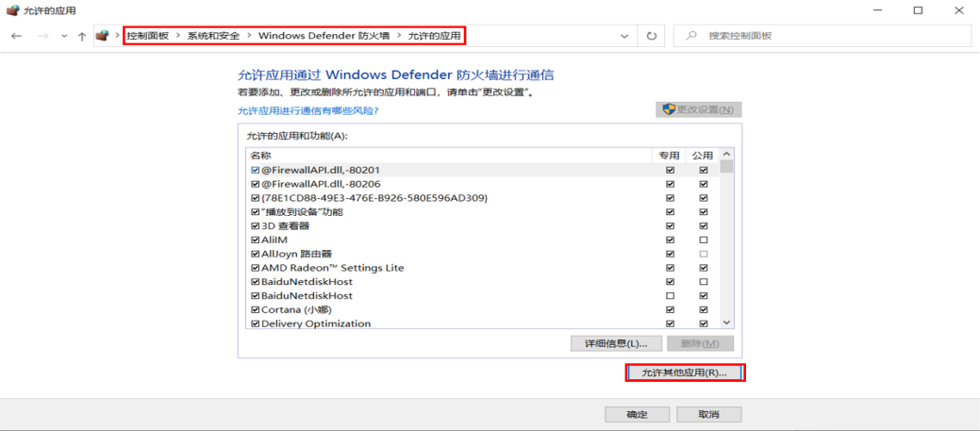This screenshot has width=980, height=431.
Task: Click the firewall icon in address bar
Action: [102, 36]
